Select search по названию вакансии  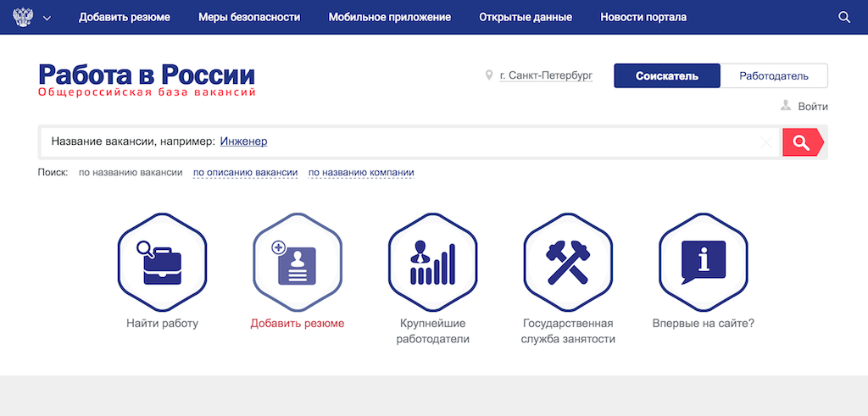pyautogui.click(x=131, y=173)
